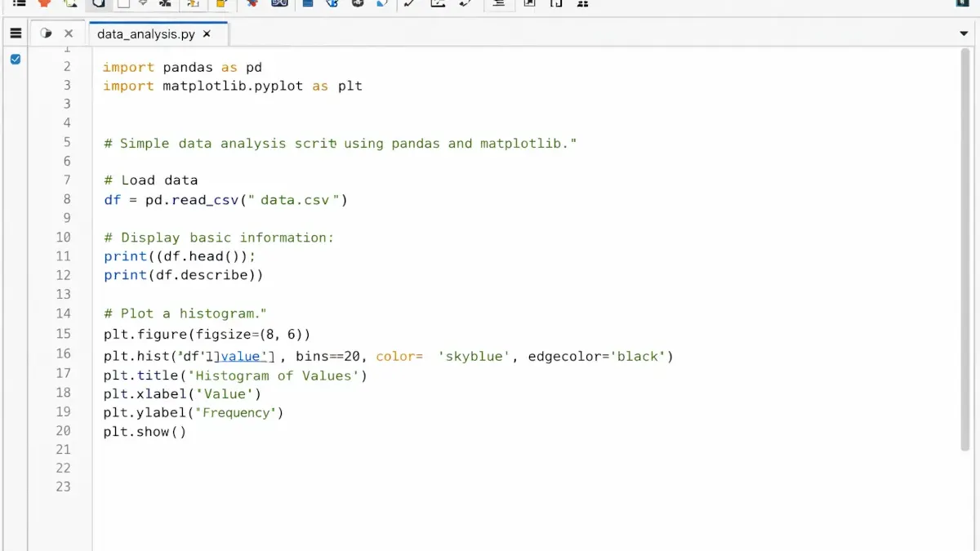Click the comment about the simple data analysis script
Image resolution: width=980 pixels, height=551 pixels.
(x=341, y=143)
